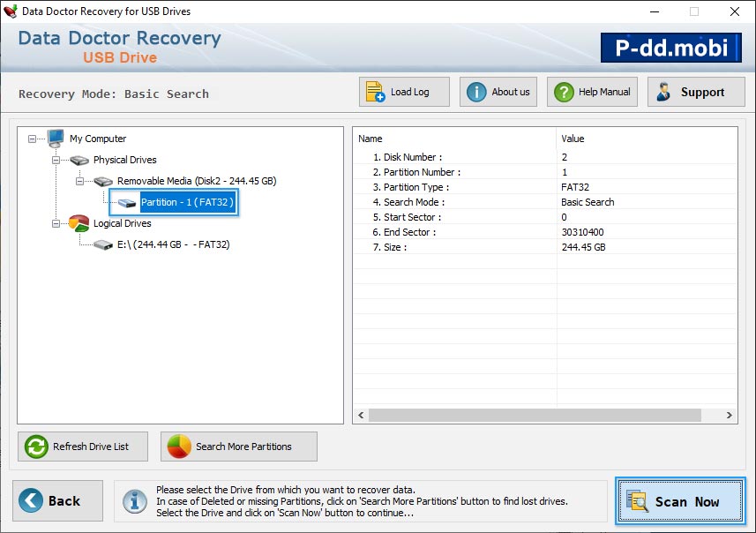Click the '6. End Sector :' row label

(x=404, y=232)
